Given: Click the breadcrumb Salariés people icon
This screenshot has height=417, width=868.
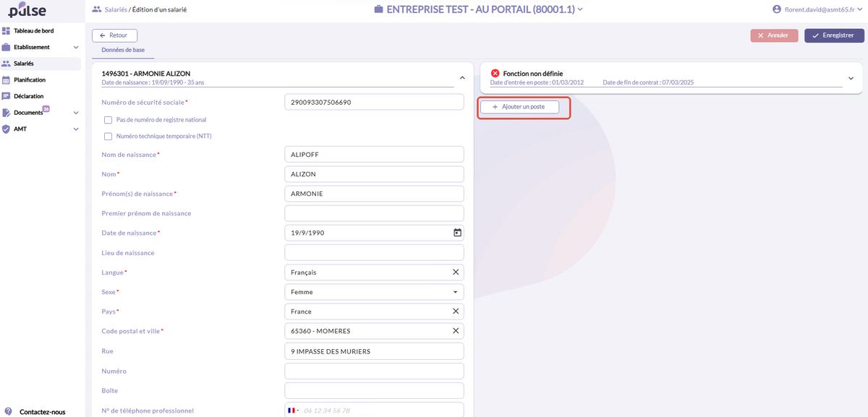Looking at the screenshot, I should point(97,9).
